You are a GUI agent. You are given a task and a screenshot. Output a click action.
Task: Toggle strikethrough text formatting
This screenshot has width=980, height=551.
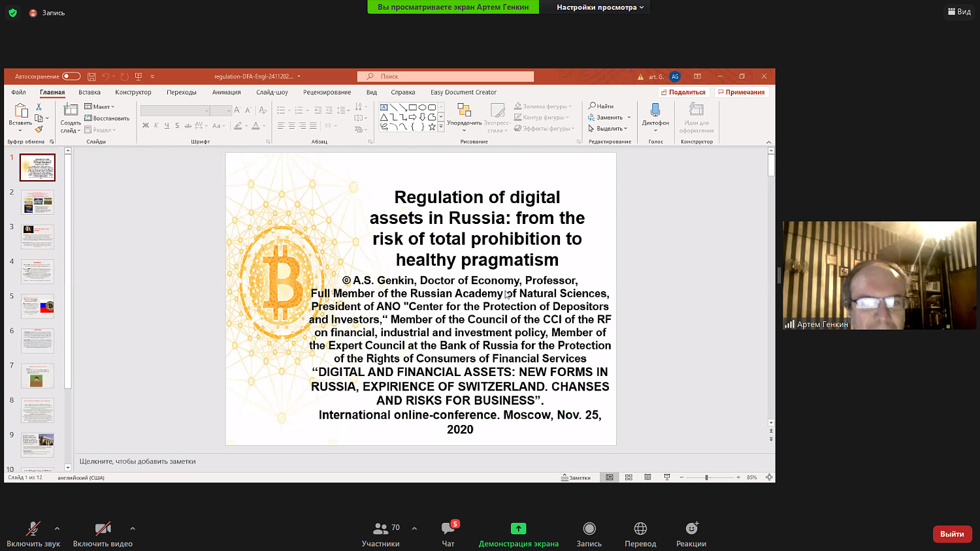[x=188, y=125]
